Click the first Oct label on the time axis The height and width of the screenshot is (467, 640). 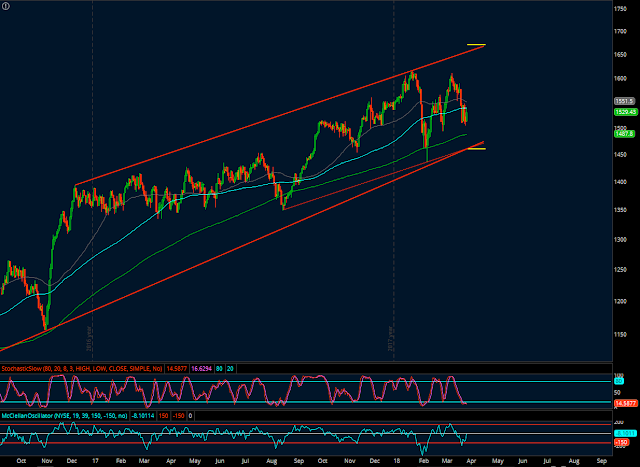[x=21, y=461]
